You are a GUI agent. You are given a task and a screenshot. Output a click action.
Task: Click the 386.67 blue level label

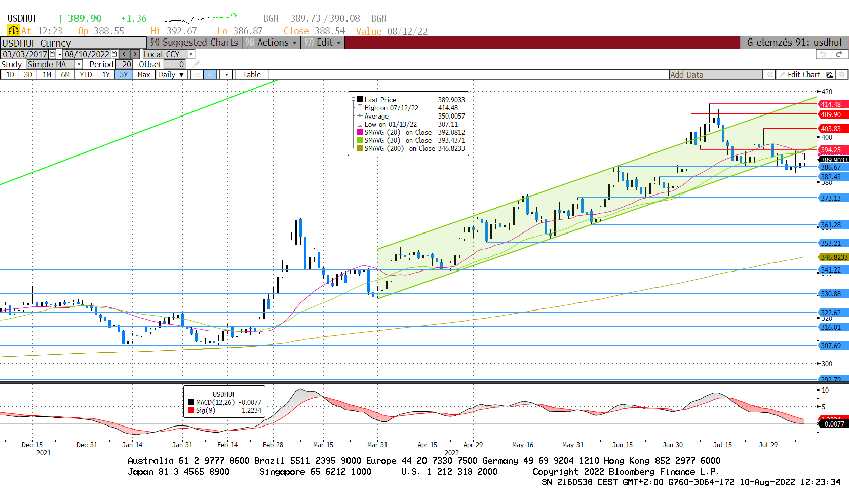tap(833, 167)
